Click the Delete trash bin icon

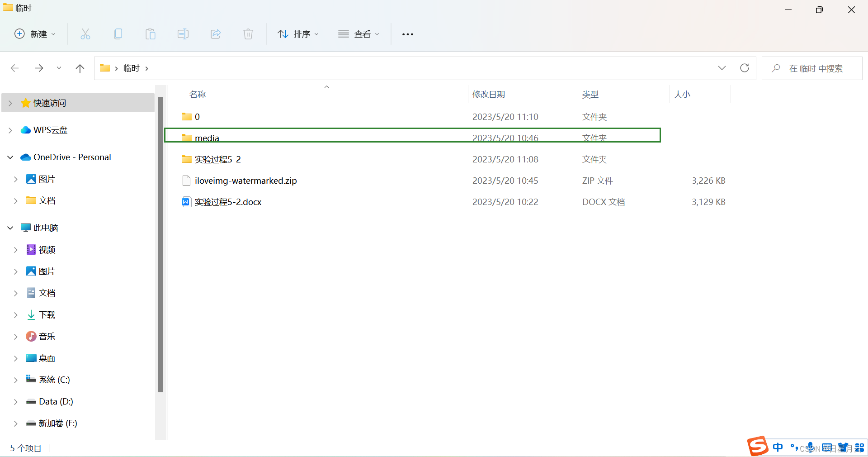point(248,34)
